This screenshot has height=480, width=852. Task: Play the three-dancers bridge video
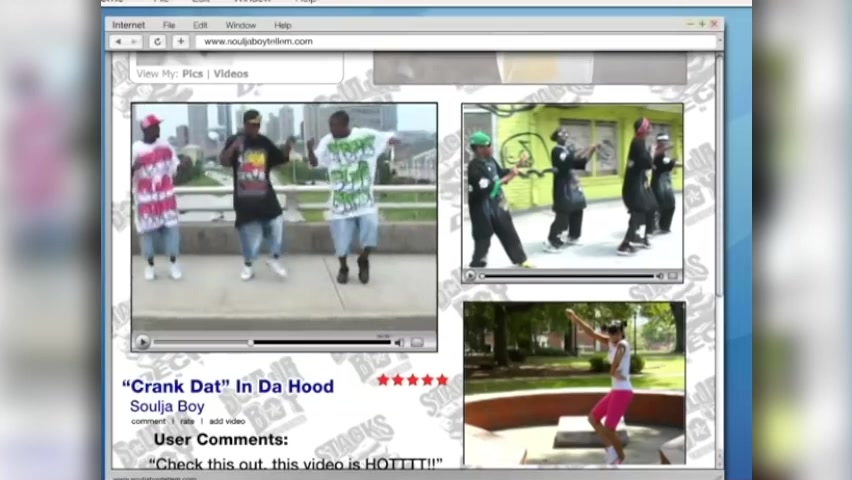click(142, 342)
